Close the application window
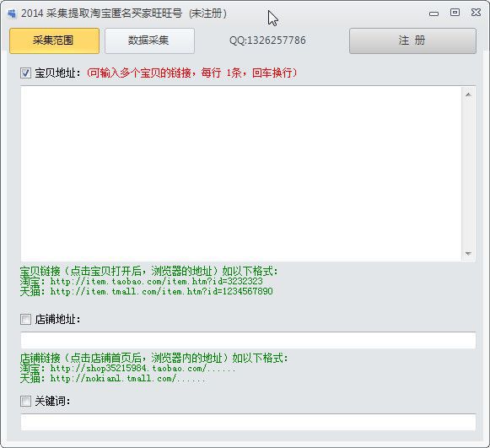The image size is (490, 448). pos(476,13)
